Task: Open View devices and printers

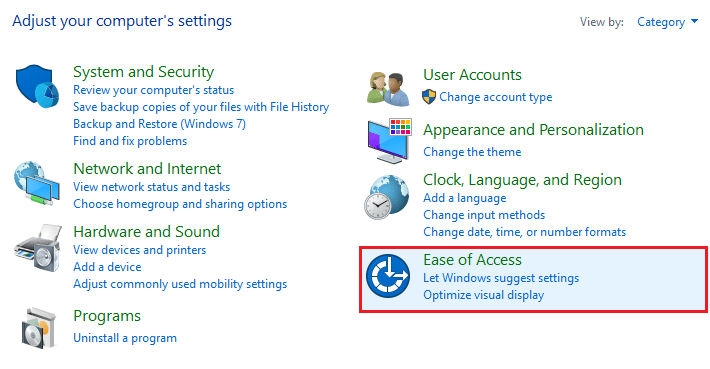Action: pyautogui.click(x=139, y=250)
